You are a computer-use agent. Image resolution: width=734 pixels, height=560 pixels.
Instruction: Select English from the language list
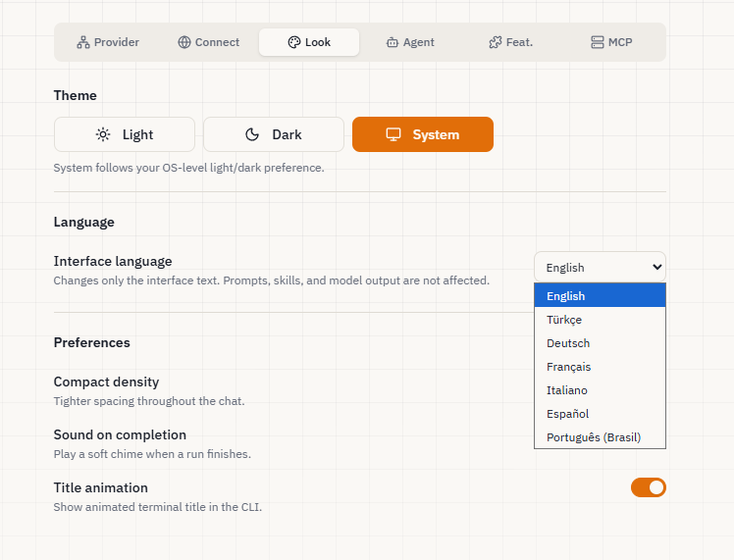(x=601, y=295)
